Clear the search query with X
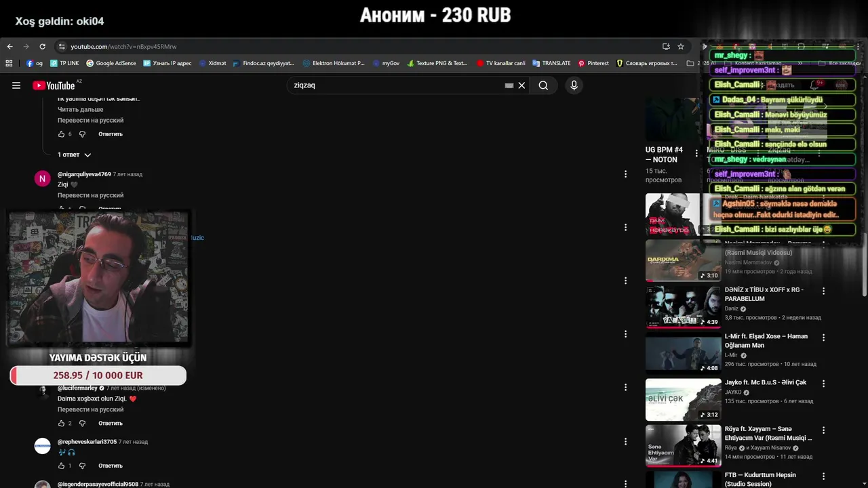 tap(521, 85)
